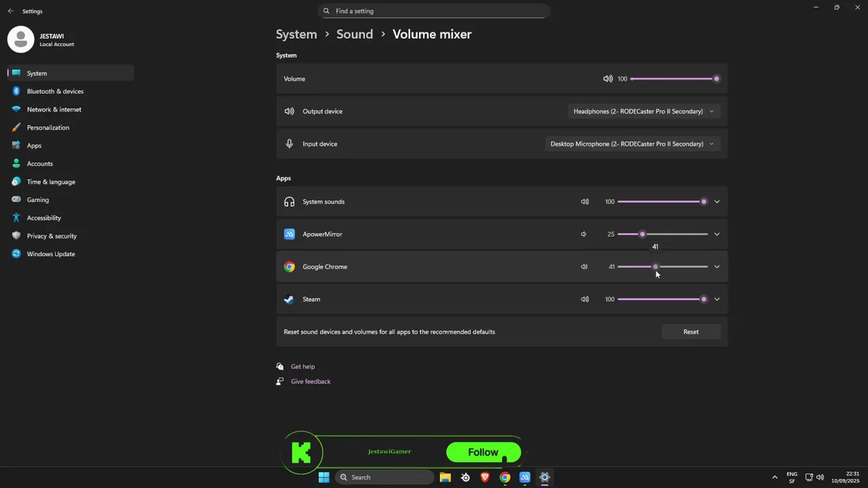Click the back arrow in Settings
This screenshot has width=868, height=488.
point(10,11)
